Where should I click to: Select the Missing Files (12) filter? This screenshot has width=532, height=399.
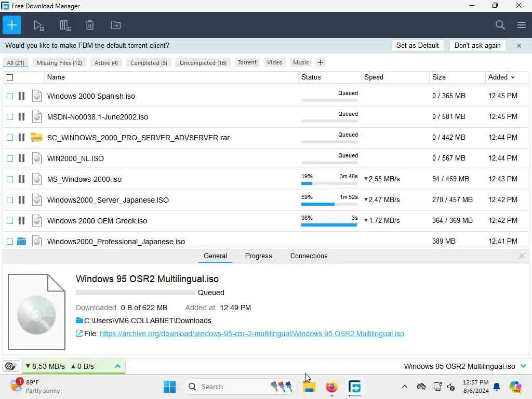(x=59, y=63)
